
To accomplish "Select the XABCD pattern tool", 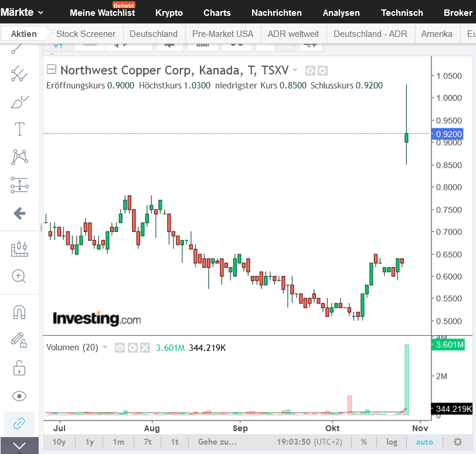I will pyautogui.click(x=19, y=157).
